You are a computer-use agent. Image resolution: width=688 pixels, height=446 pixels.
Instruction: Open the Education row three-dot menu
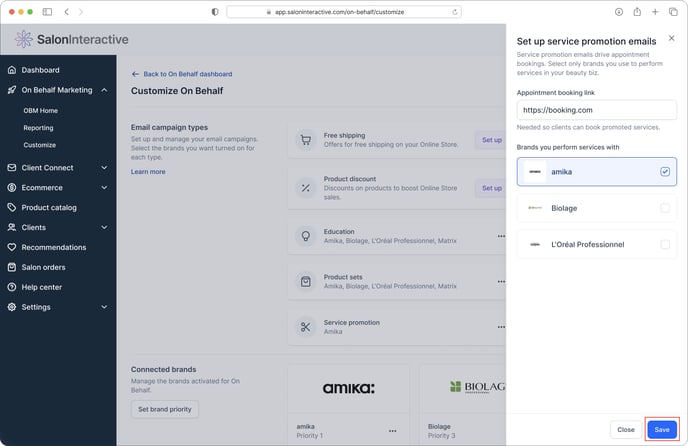[501, 236]
